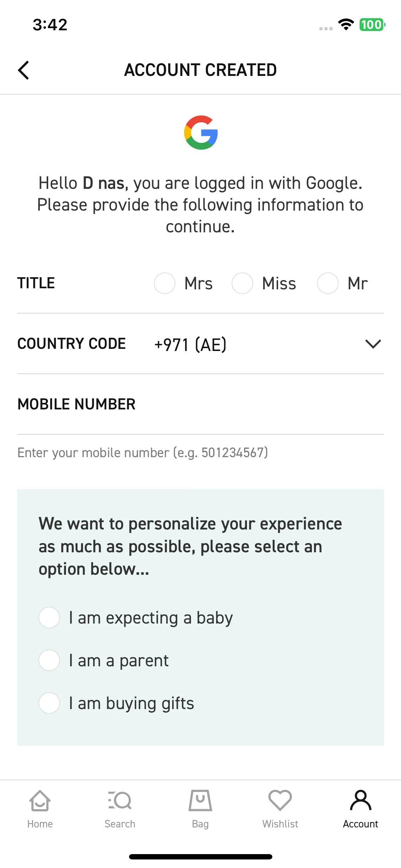This screenshot has width=401, height=868.
Task: Open the Home tab icon
Action: click(40, 800)
